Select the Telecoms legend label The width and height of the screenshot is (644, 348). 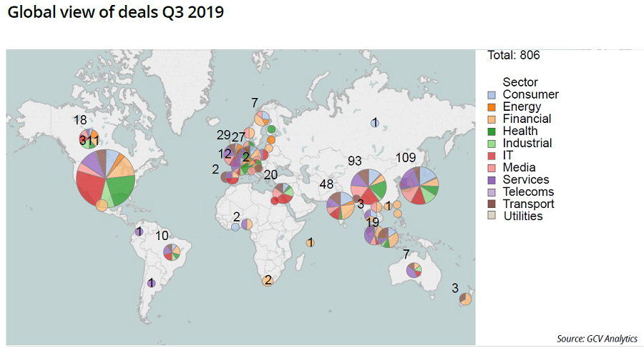(x=527, y=192)
